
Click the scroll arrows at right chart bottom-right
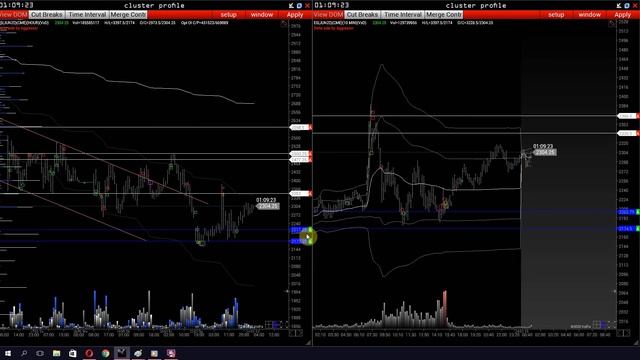click(x=623, y=333)
